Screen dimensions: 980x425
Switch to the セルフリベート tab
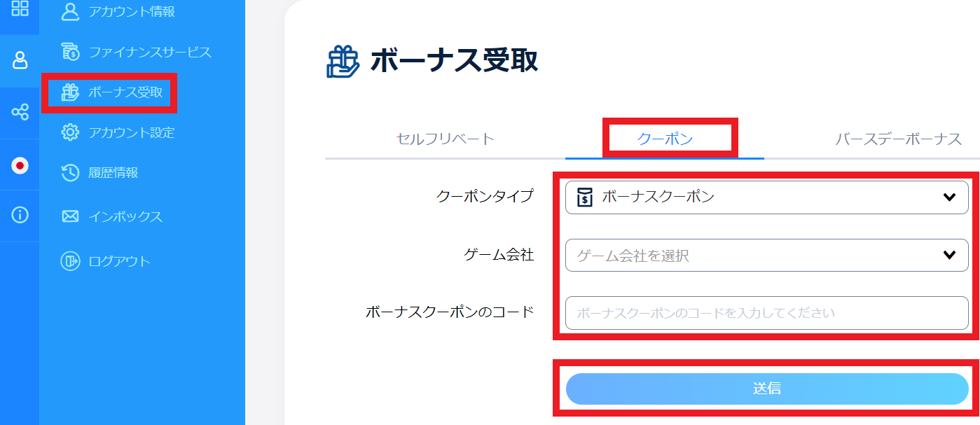coord(446,139)
